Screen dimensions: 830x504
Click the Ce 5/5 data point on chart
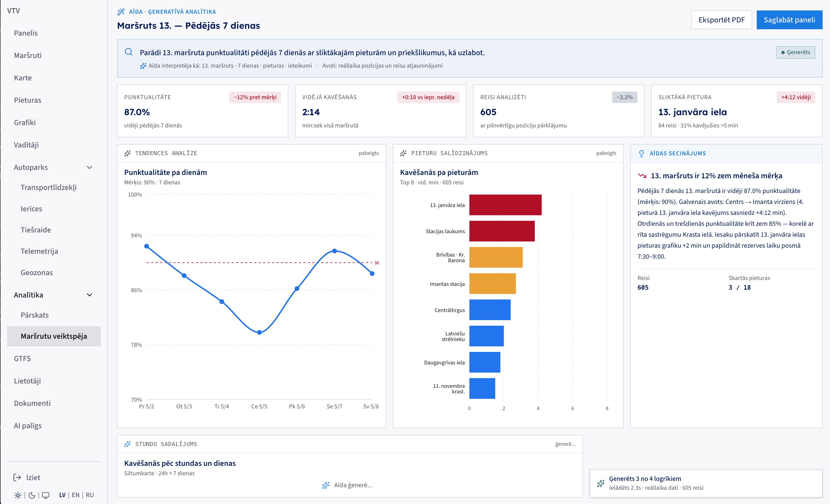259,332
